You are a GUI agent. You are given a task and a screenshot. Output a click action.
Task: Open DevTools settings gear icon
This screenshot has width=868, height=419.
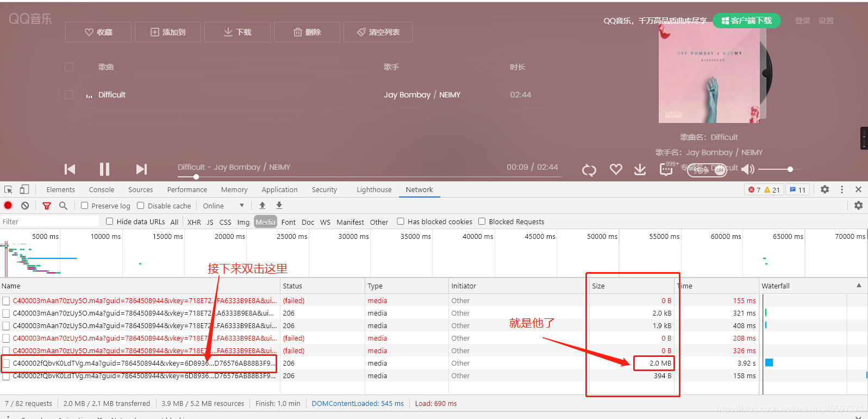pyautogui.click(x=825, y=189)
